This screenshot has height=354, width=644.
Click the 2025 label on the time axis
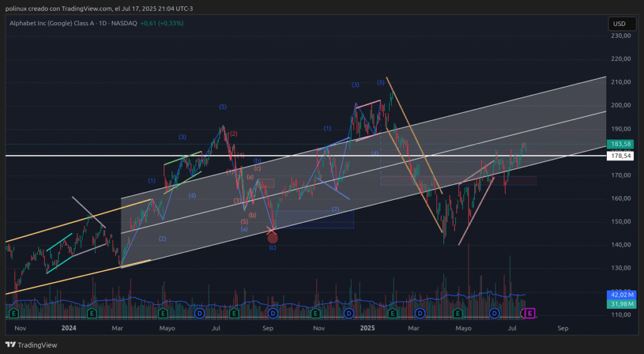[x=368, y=328]
